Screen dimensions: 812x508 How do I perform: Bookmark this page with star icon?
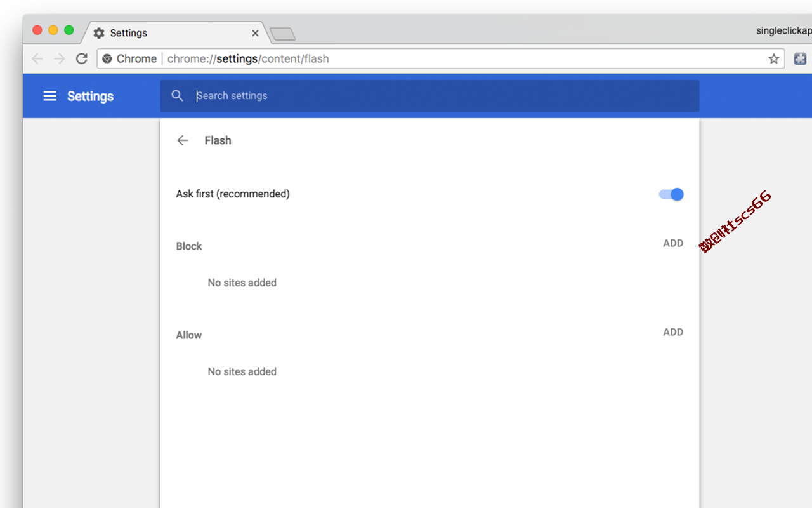click(774, 58)
